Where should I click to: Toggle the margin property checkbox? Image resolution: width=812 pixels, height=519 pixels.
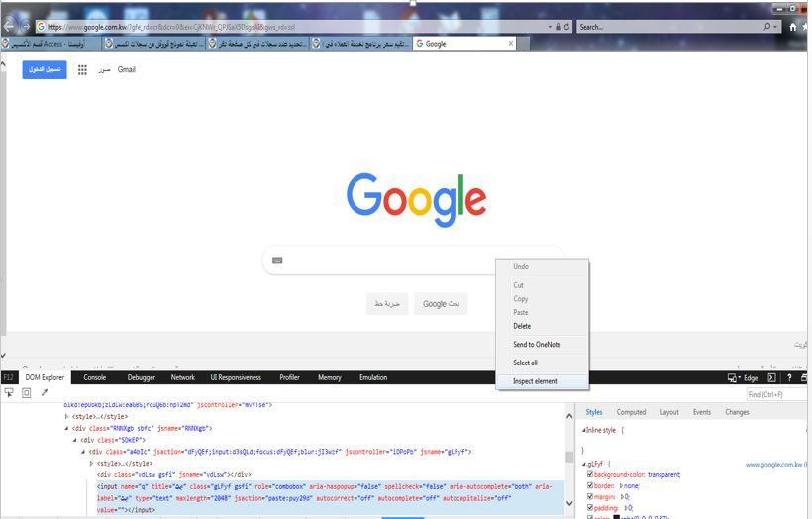(x=590, y=497)
